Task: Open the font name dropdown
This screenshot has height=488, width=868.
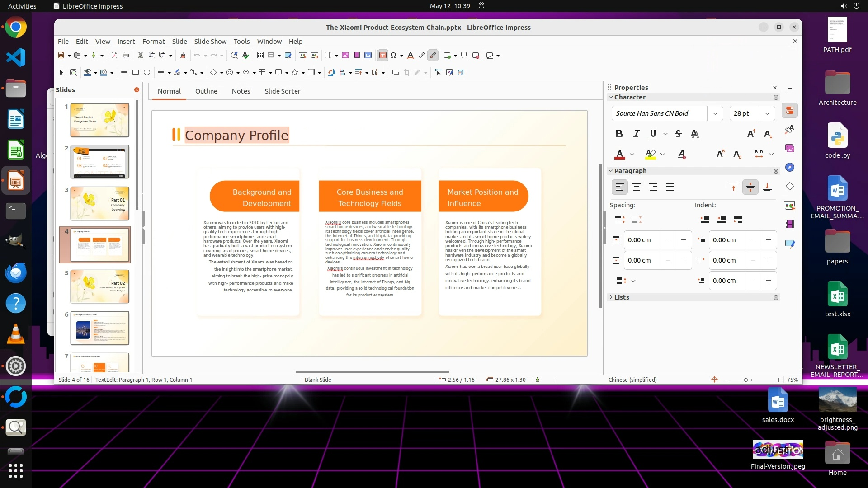Action: click(715, 113)
